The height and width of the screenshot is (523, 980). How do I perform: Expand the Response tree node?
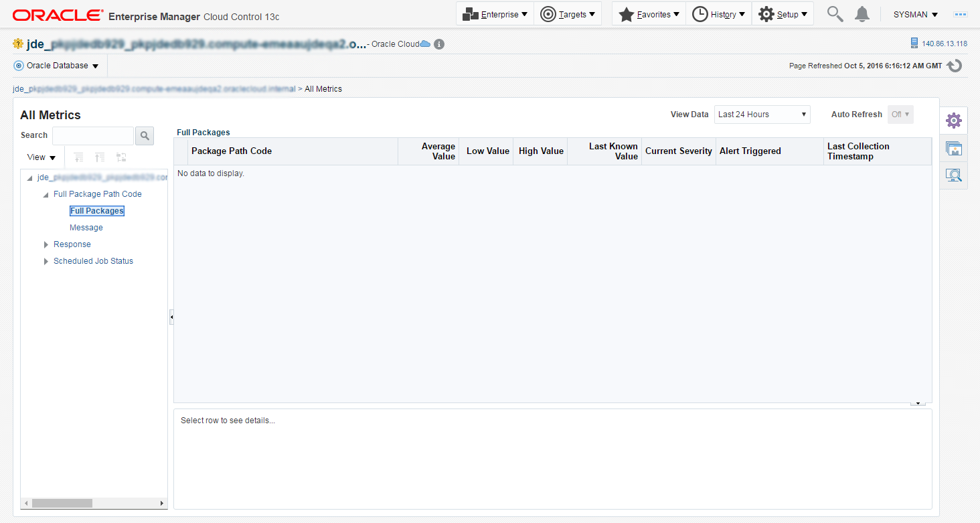[46, 244]
